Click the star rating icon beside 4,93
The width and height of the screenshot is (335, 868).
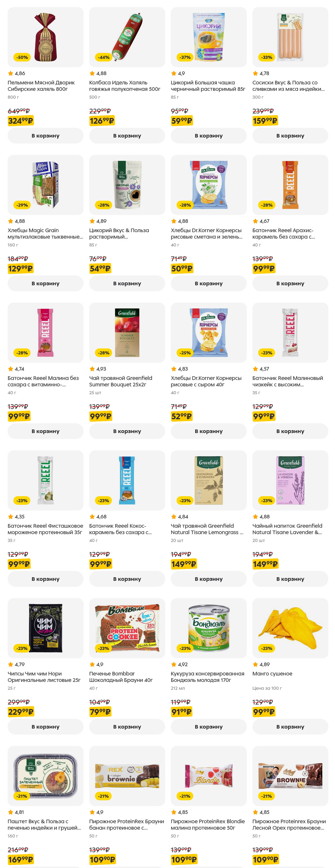tap(92, 369)
